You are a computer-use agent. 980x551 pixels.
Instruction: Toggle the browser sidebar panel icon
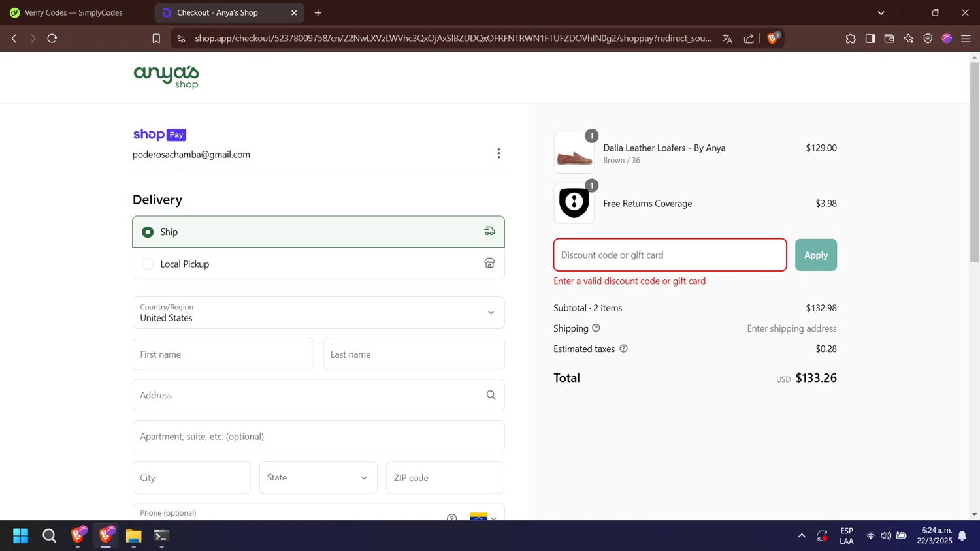(x=870, y=39)
